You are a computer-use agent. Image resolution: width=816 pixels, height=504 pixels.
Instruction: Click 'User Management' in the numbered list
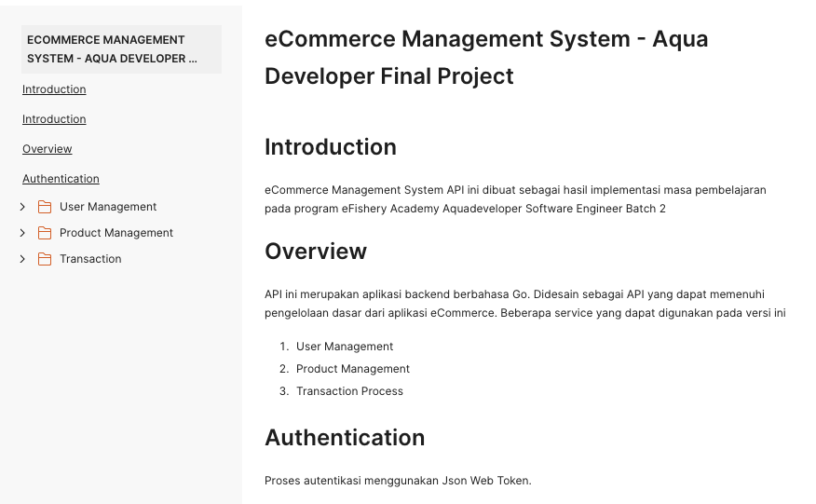click(x=345, y=347)
